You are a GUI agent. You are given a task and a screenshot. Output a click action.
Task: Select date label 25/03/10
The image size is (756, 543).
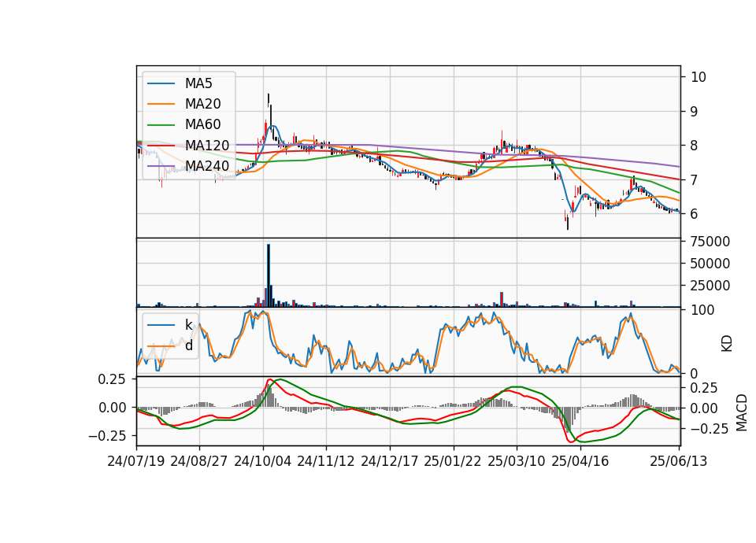click(x=517, y=461)
